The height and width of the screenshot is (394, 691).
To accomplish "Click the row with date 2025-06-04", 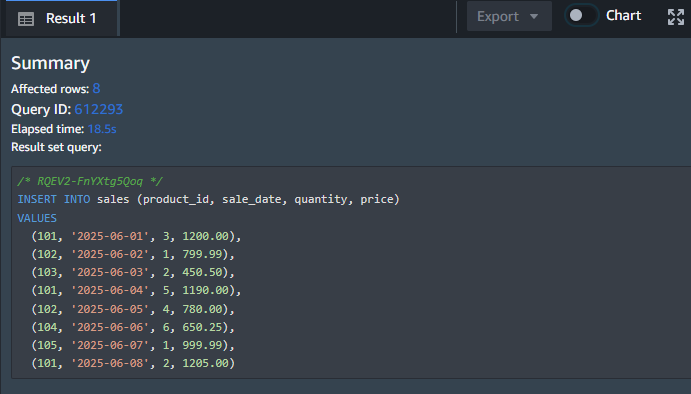I will click(136, 290).
